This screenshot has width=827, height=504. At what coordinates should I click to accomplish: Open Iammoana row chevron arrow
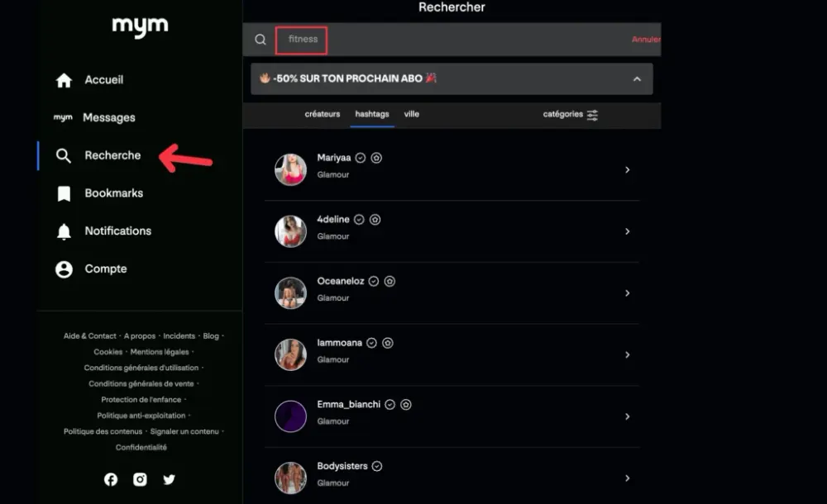pos(628,354)
